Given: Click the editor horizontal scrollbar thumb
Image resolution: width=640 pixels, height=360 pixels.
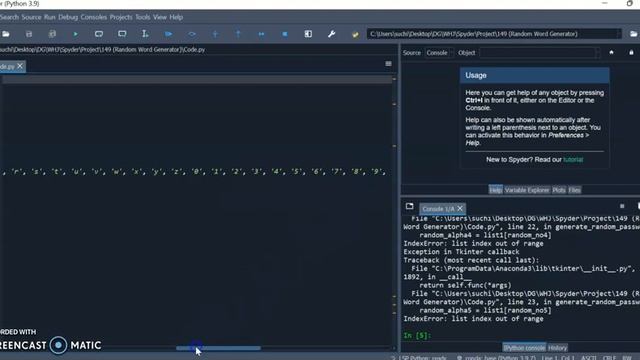Looking at the screenshot, I should 218,348.
